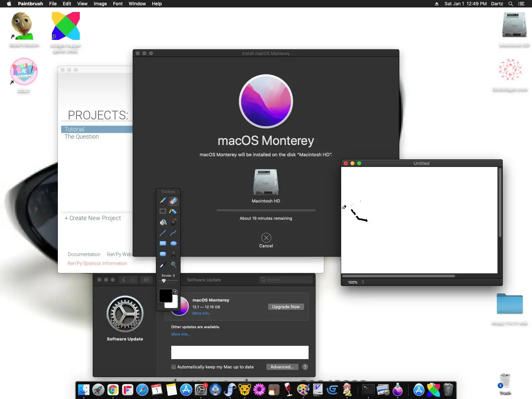Open the Dartz user menu
Image resolution: width=532 pixels, height=399 pixels.
coord(497,4)
